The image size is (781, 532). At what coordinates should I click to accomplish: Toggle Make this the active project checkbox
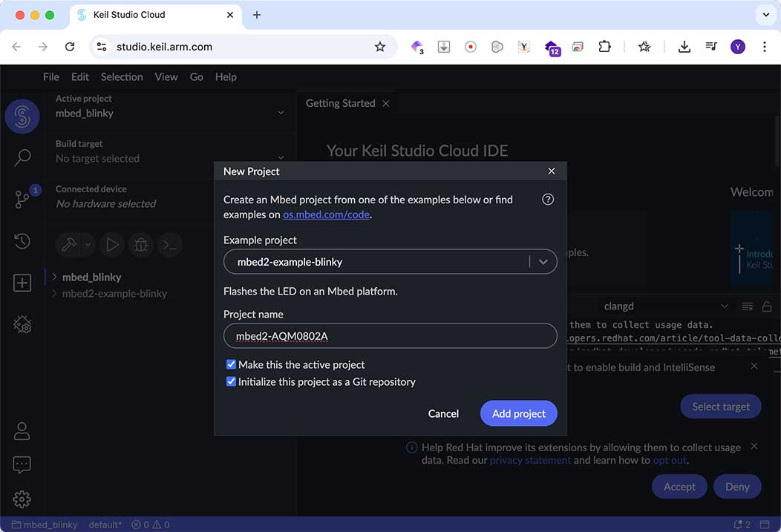pos(231,364)
